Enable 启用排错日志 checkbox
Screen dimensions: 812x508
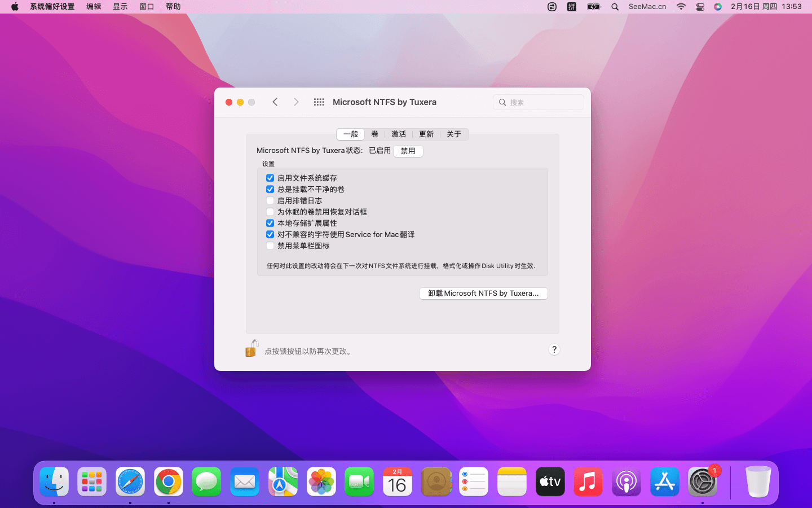point(270,200)
